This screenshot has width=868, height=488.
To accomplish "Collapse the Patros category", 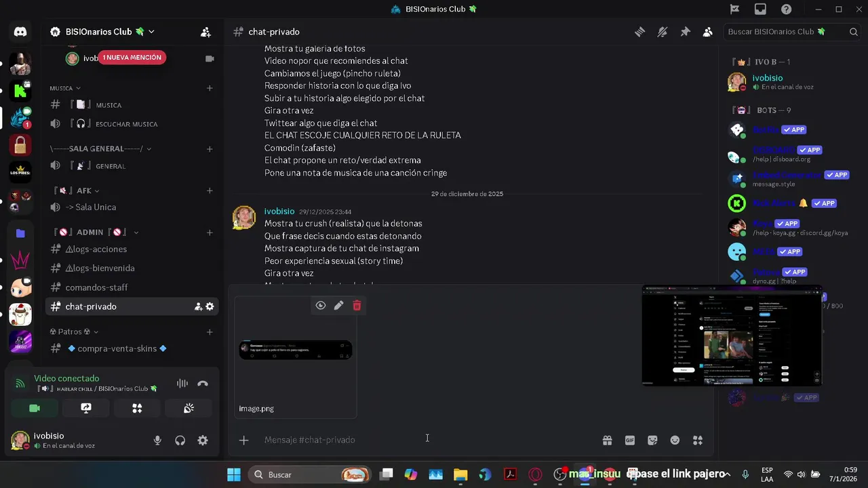I will pos(74,332).
